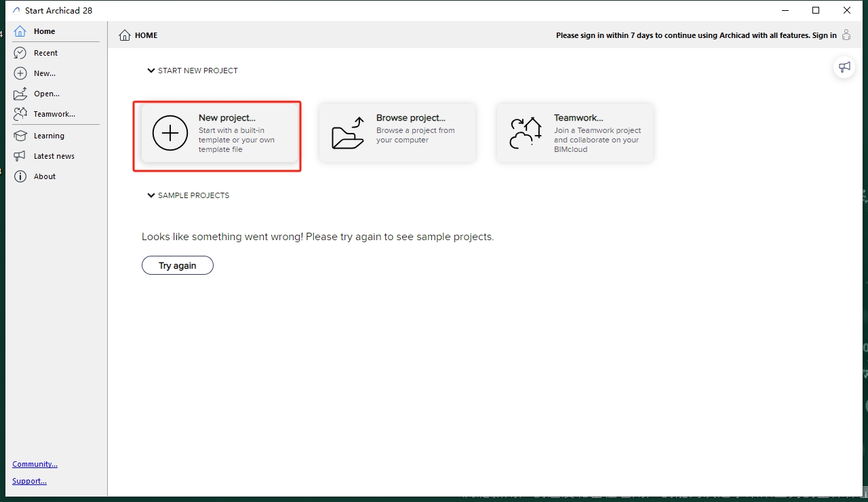Go to the Recent menu item
This screenshot has width=868, height=502.
click(x=45, y=53)
